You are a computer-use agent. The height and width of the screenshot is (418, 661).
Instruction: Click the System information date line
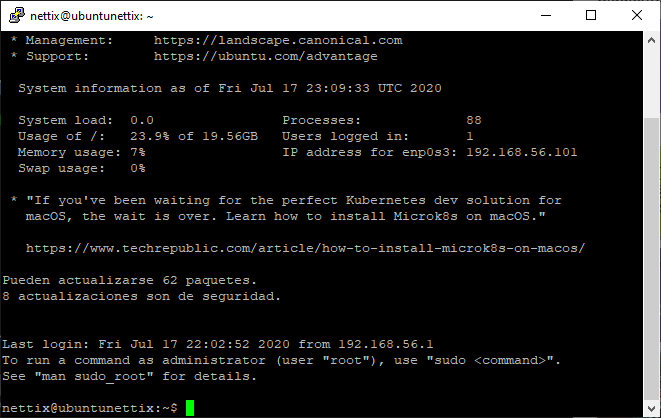(230, 88)
